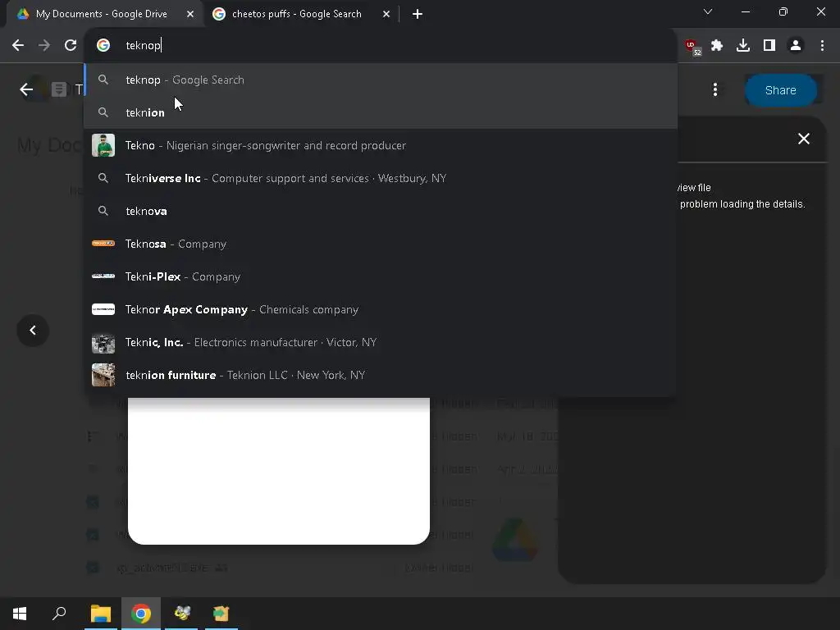Open the bee application in the taskbar
The height and width of the screenshot is (630, 840).
coord(181,614)
